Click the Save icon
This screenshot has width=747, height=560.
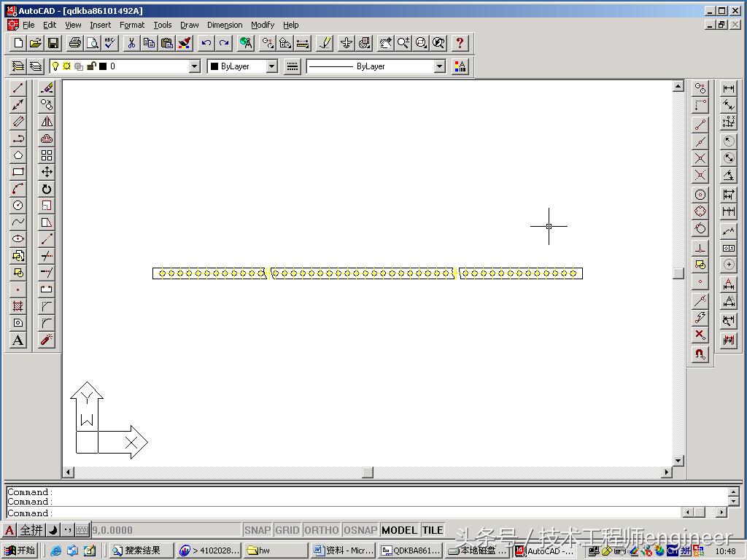[53, 43]
